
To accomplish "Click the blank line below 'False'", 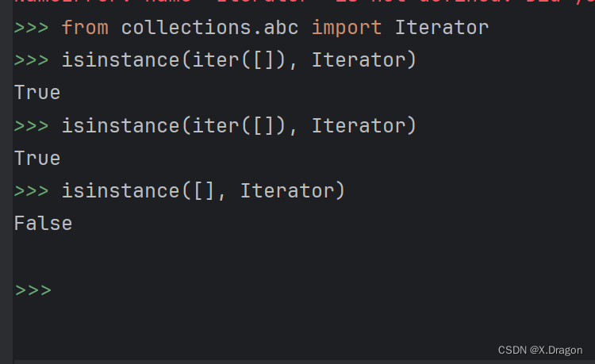I will [304, 257].
